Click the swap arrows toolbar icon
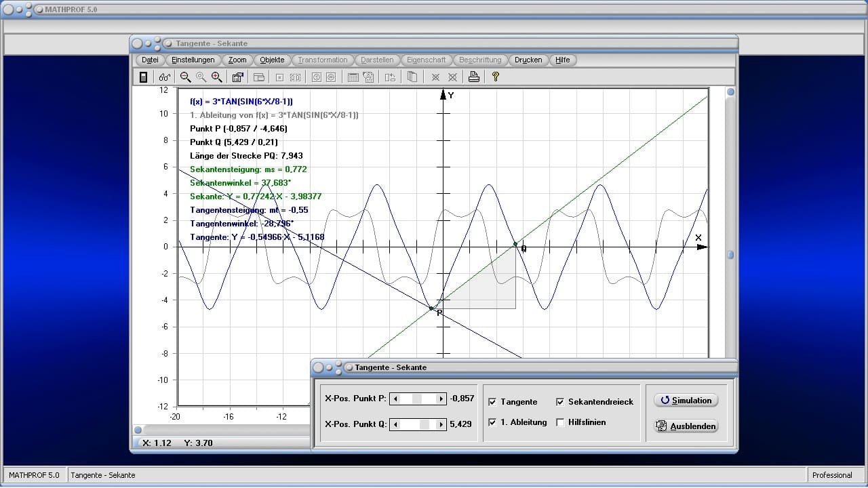Image resolution: width=868 pixels, height=488 pixels. (390, 77)
